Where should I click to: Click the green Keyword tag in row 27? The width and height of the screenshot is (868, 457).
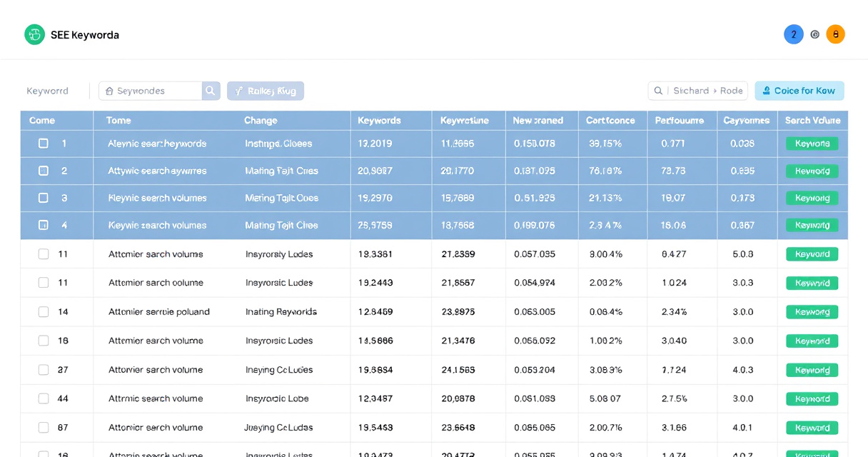[812, 370]
